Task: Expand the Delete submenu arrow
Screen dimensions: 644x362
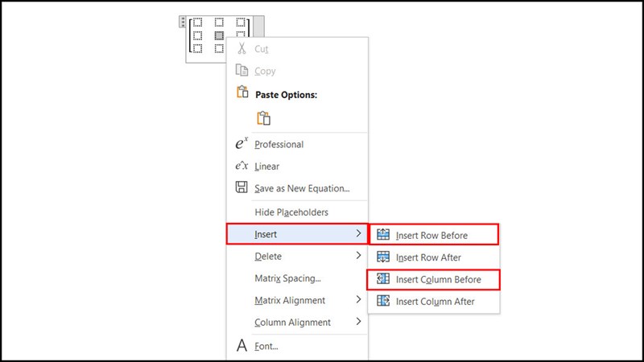Action: [x=358, y=256]
